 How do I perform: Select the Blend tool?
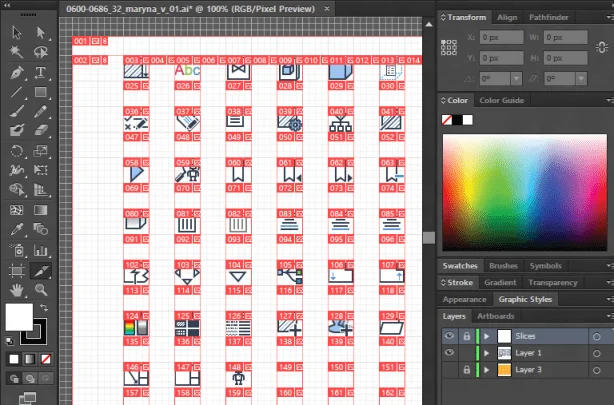point(40,230)
